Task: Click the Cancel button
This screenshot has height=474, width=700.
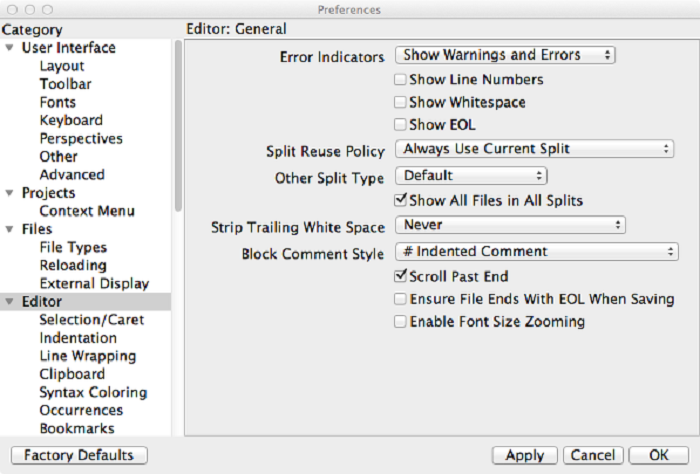Action: click(x=594, y=456)
